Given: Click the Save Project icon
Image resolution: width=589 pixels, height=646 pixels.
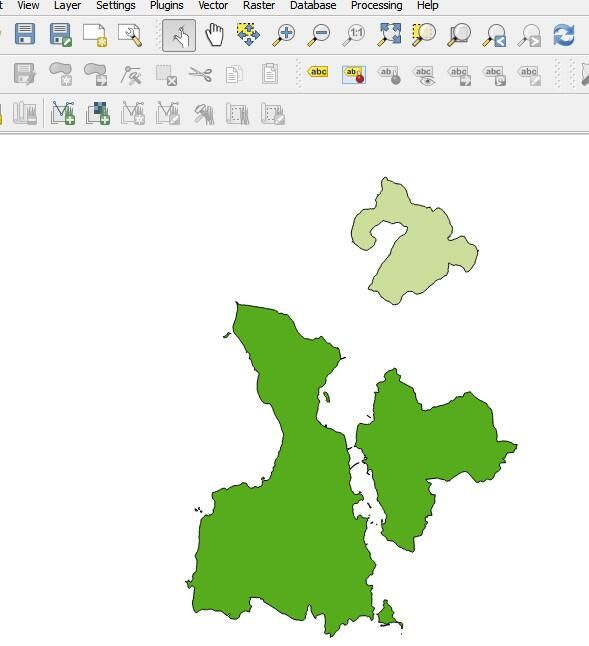Looking at the screenshot, I should (25, 34).
